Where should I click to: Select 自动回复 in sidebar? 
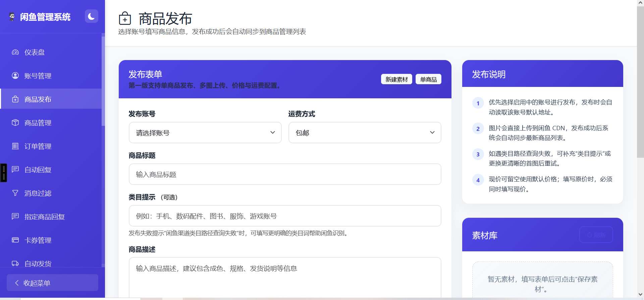pyautogui.click(x=51, y=169)
